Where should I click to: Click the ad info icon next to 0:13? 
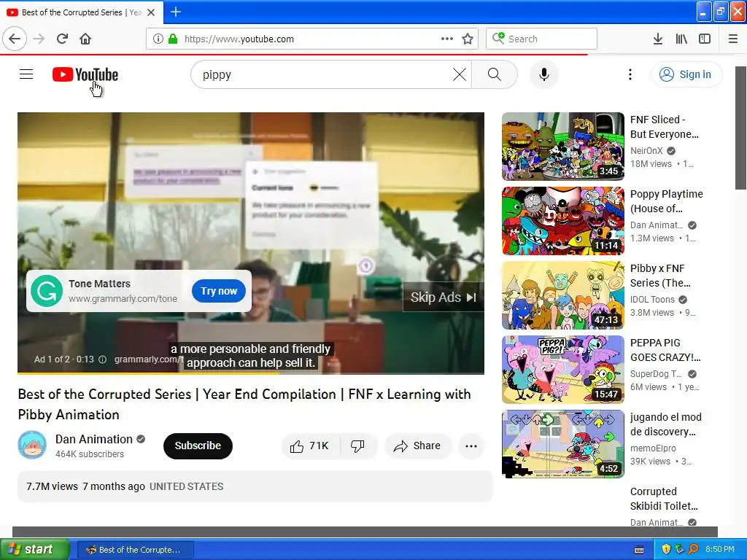click(102, 359)
